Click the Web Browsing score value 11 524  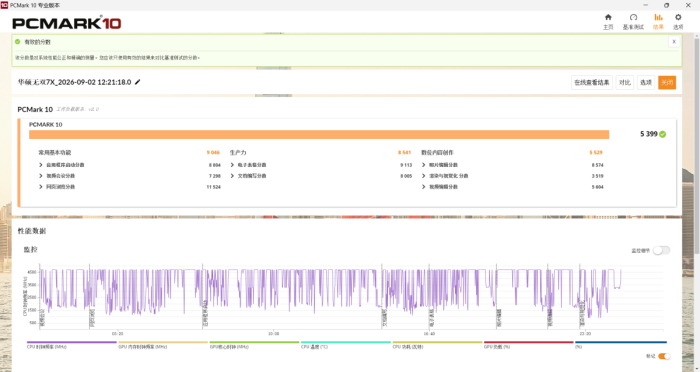(213, 187)
